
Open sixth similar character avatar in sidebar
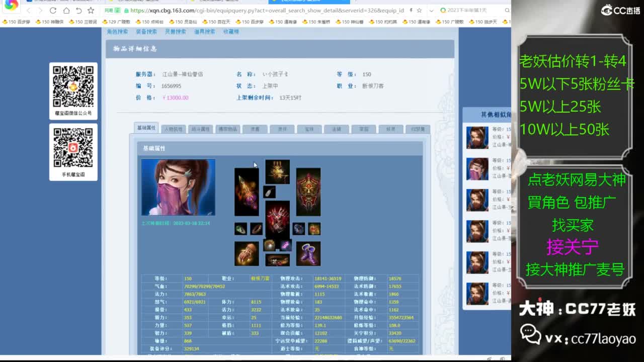(x=477, y=294)
